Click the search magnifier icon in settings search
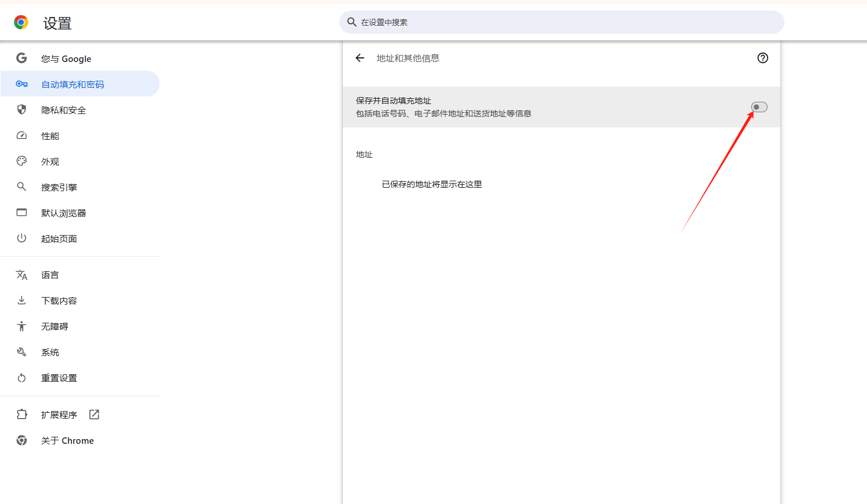 pos(352,22)
